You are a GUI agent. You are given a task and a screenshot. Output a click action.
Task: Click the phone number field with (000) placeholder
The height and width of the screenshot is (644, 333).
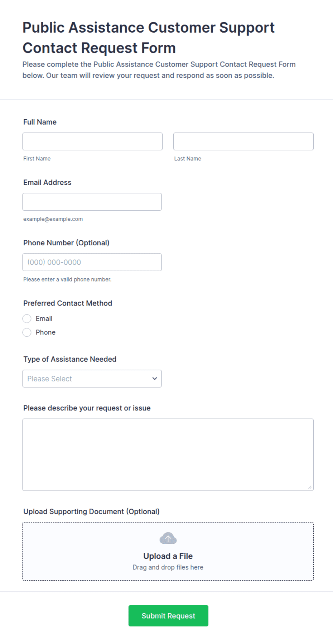coord(92,262)
